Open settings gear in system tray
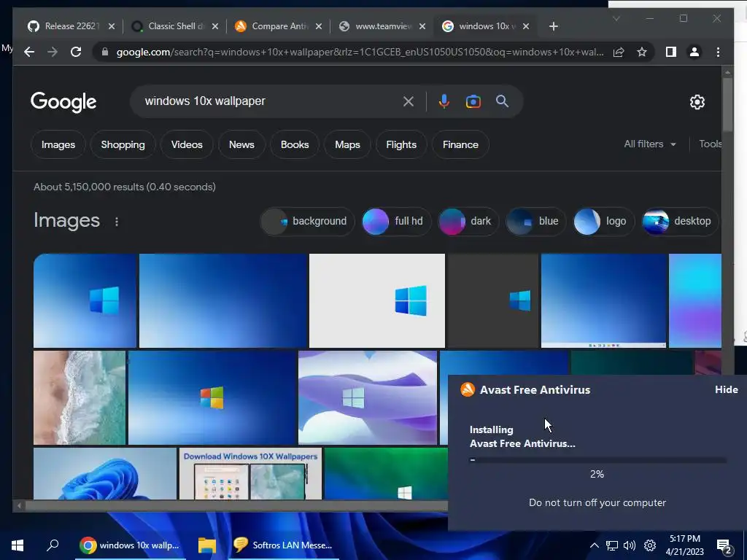 (x=650, y=545)
